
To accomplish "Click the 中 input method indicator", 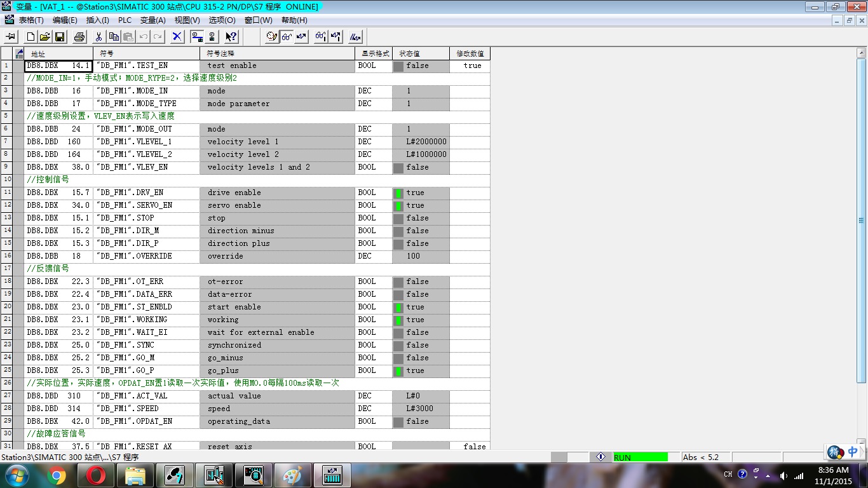I will click(x=851, y=452).
